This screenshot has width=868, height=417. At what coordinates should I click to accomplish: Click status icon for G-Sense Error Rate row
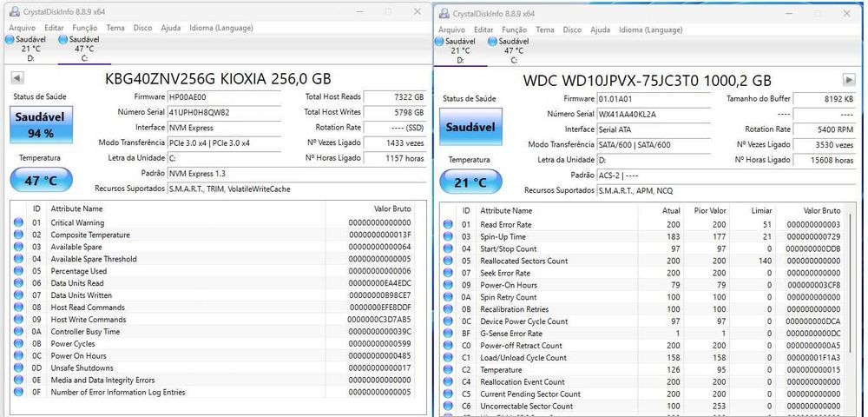point(449,334)
